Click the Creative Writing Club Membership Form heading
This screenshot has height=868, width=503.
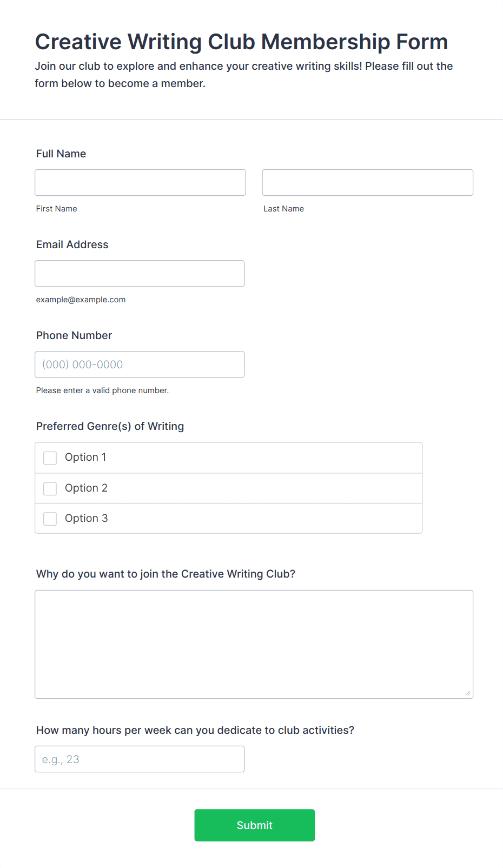coord(242,42)
